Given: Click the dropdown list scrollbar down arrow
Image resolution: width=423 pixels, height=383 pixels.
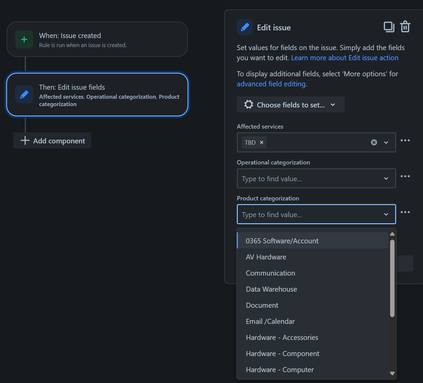Looking at the screenshot, I should tap(392, 373).
